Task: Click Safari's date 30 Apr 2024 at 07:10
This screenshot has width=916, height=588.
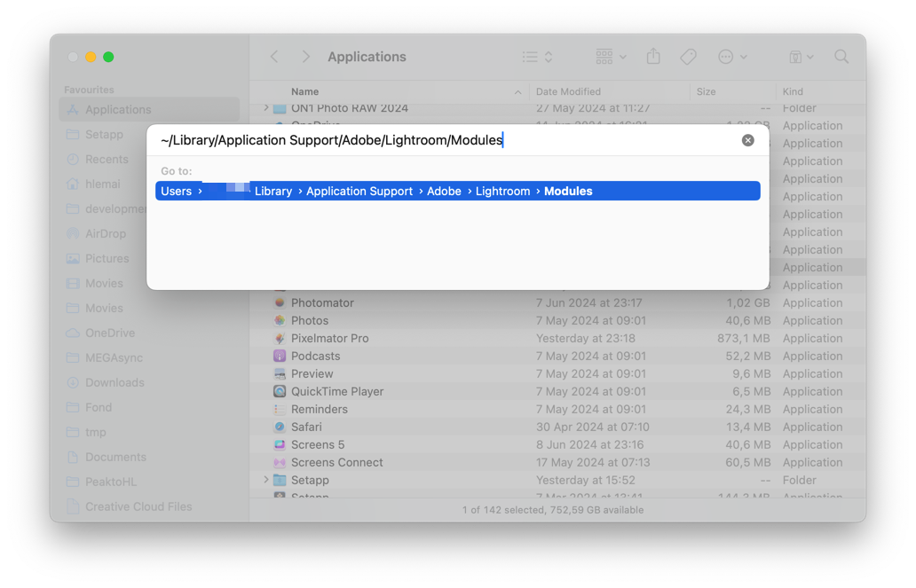Action: point(592,427)
